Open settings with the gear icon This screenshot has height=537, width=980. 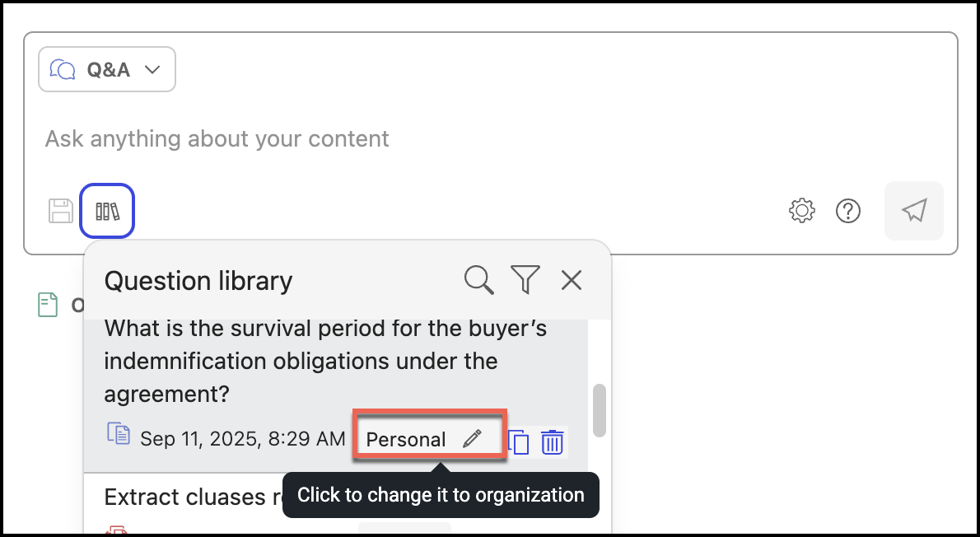tap(801, 211)
